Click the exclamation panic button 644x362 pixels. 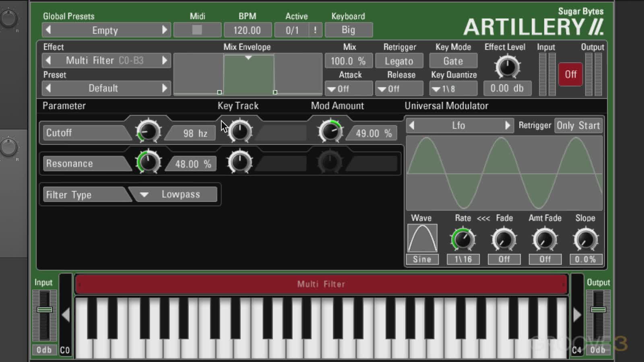[x=315, y=30]
